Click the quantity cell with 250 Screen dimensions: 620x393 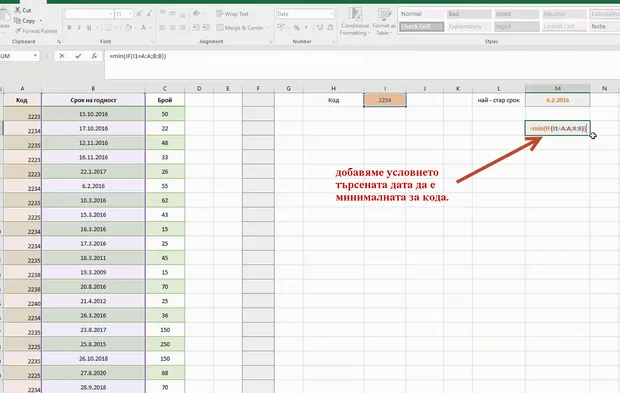pyautogui.click(x=165, y=344)
